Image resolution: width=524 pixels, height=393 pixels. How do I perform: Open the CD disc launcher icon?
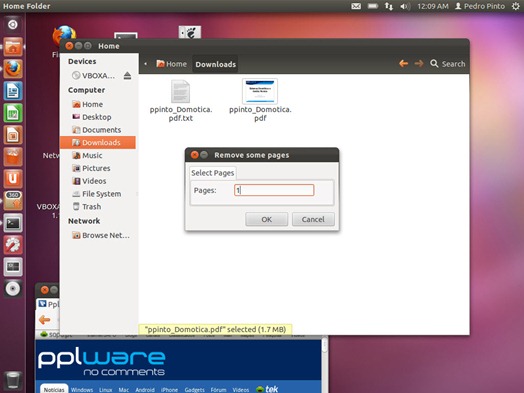click(x=13, y=289)
